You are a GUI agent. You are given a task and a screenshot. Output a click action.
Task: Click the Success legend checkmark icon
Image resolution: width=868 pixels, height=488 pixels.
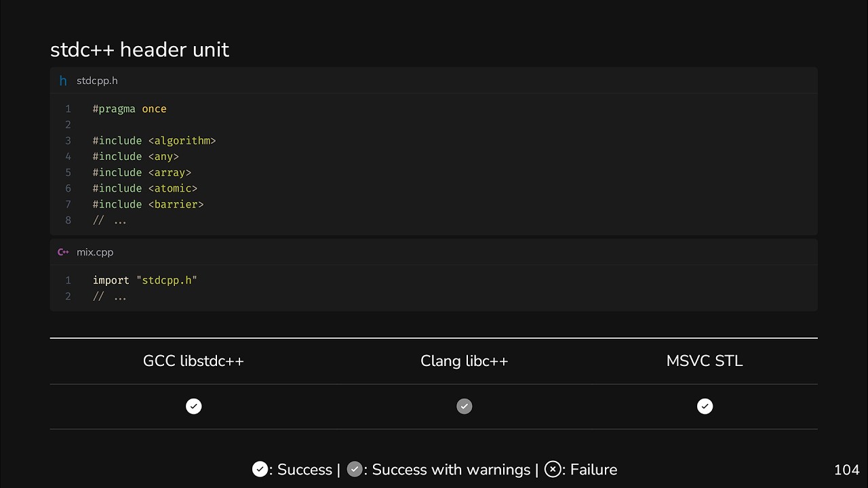(x=259, y=469)
